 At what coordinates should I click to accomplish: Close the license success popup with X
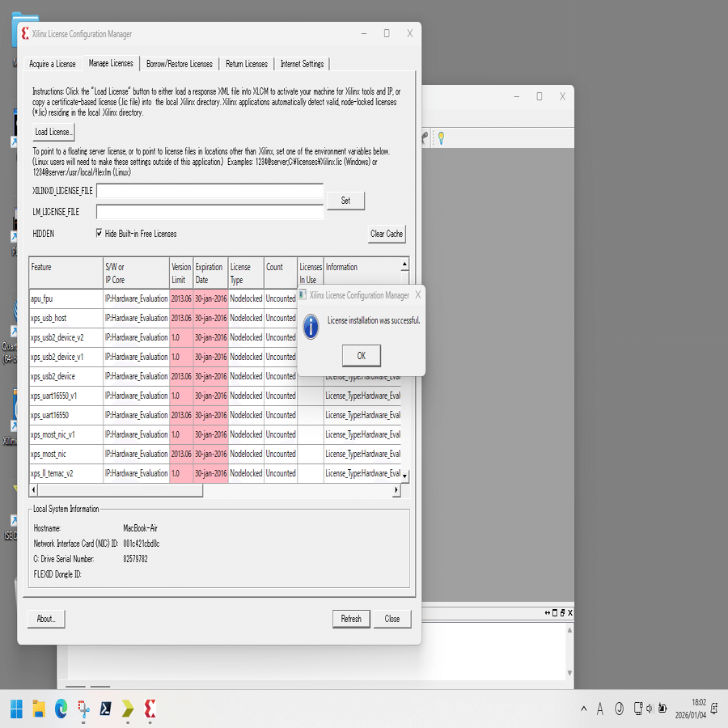(x=418, y=294)
